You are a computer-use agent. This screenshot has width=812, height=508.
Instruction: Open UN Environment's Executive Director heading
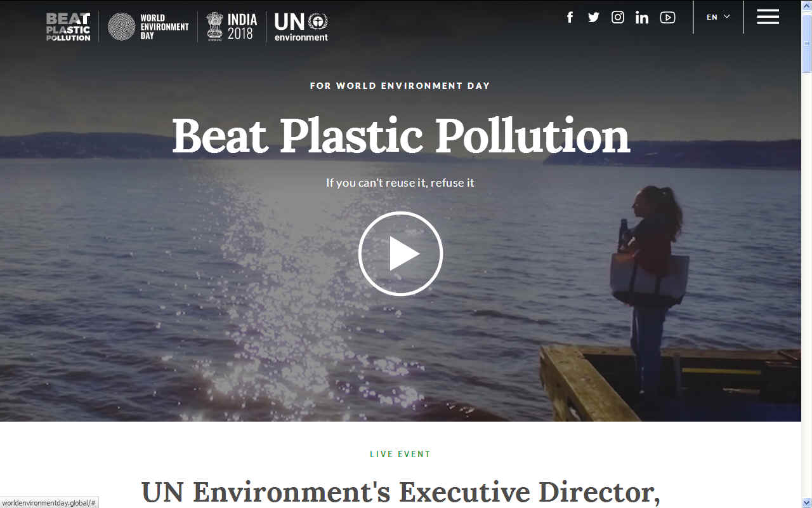click(400, 493)
